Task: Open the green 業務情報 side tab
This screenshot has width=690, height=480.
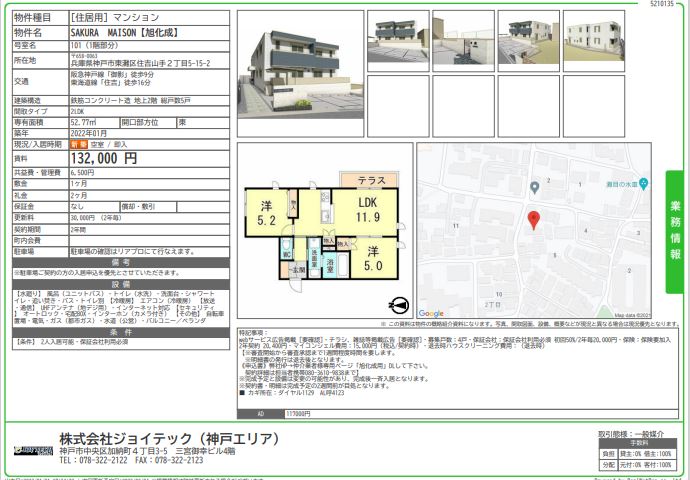Action: coord(674,232)
